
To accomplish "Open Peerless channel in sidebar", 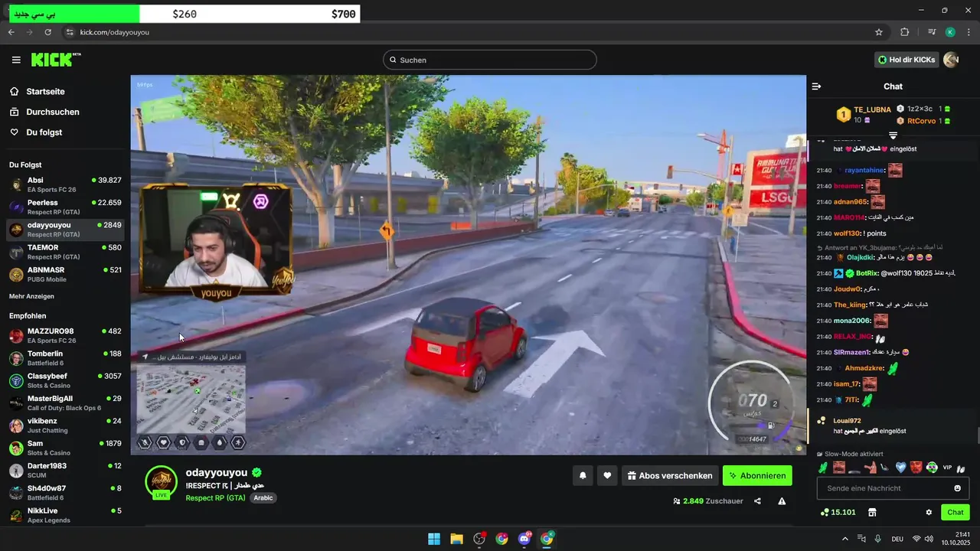I will tap(65, 207).
